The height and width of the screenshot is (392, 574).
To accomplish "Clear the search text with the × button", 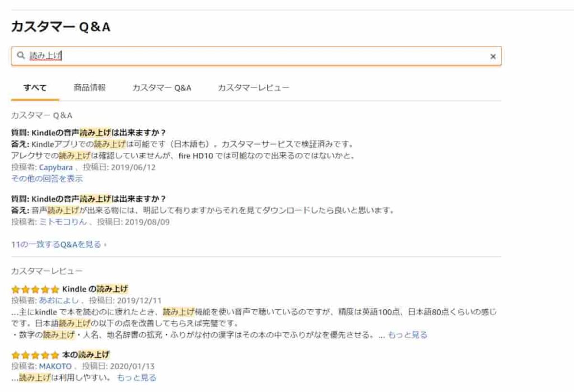I will coord(493,57).
